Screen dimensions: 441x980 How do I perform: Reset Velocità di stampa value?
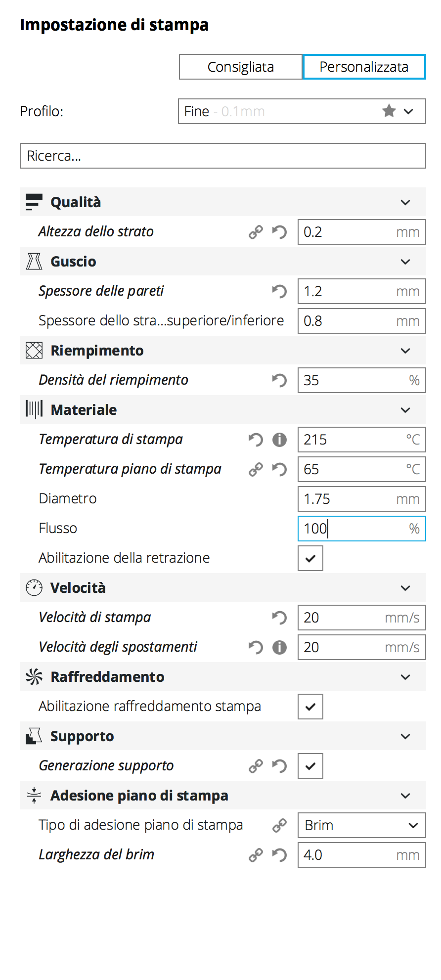[279, 618]
